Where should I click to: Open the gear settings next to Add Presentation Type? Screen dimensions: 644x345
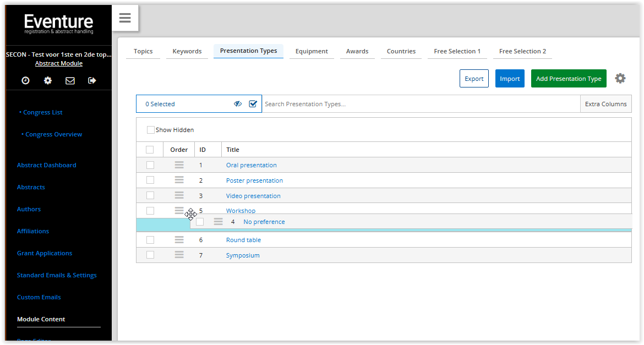tap(620, 79)
